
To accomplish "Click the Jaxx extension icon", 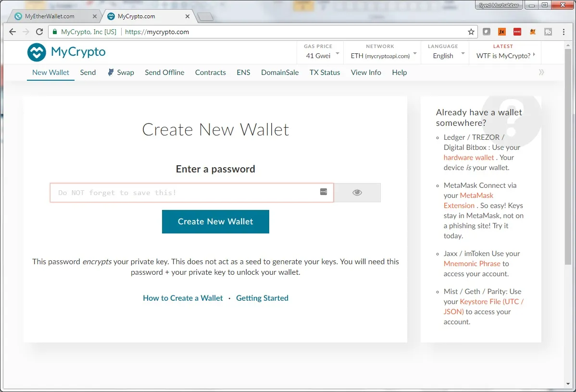I will coord(502,32).
